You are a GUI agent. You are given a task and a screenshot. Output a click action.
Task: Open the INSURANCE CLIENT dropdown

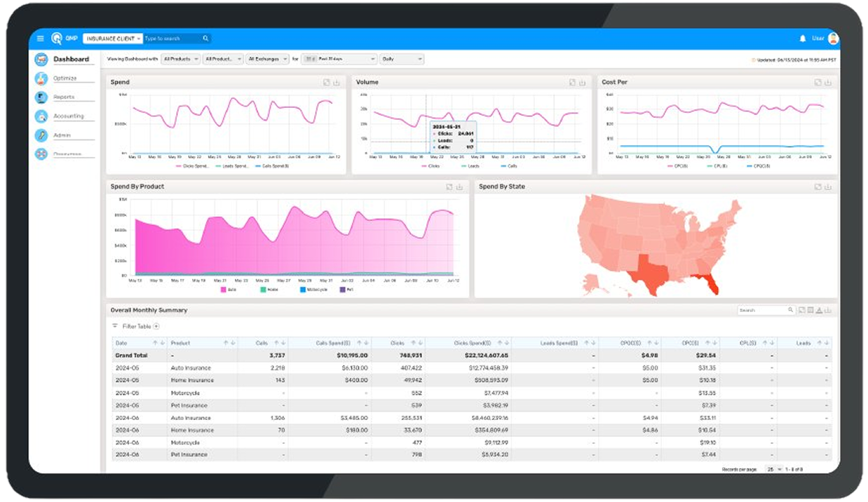(113, 39)
